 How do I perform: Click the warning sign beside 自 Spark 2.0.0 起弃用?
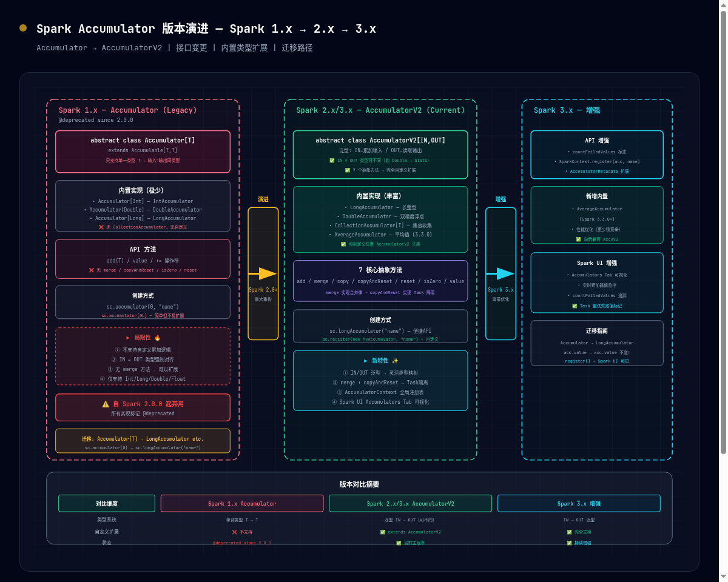[x=106, y=404]
